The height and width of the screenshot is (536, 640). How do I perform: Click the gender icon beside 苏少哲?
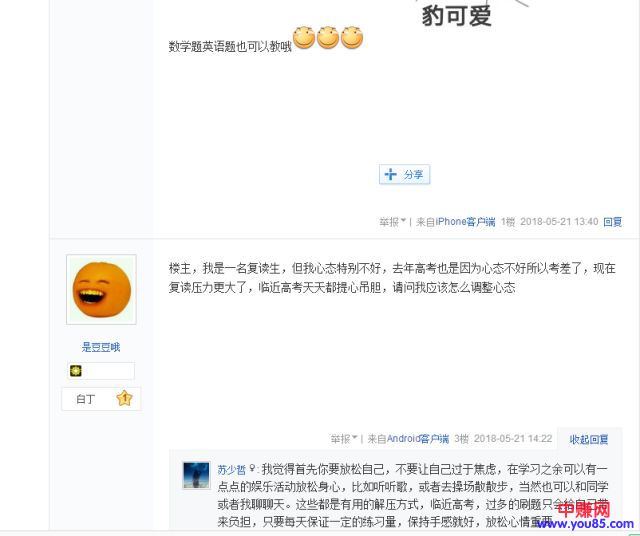(x=252, y=469)
